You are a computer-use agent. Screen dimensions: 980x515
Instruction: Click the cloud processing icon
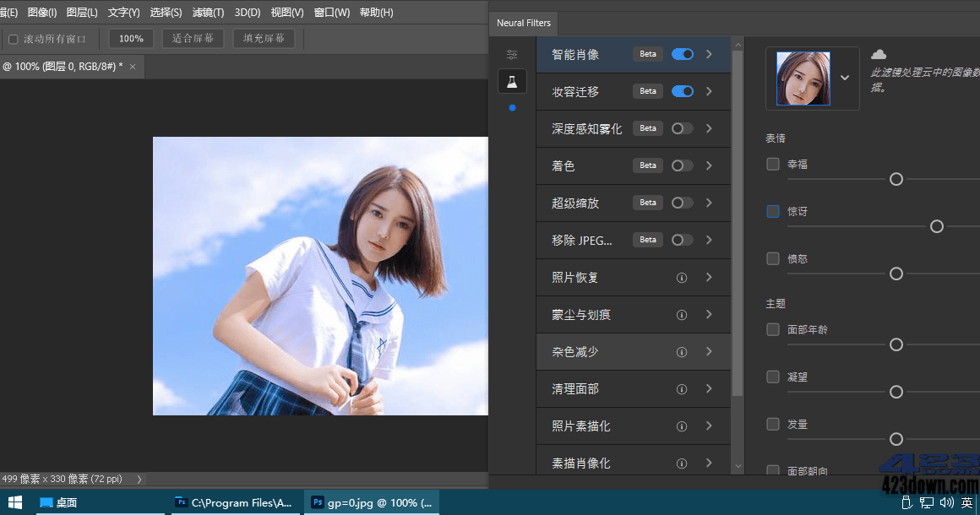pyautogui.click(x=879, y=52)
